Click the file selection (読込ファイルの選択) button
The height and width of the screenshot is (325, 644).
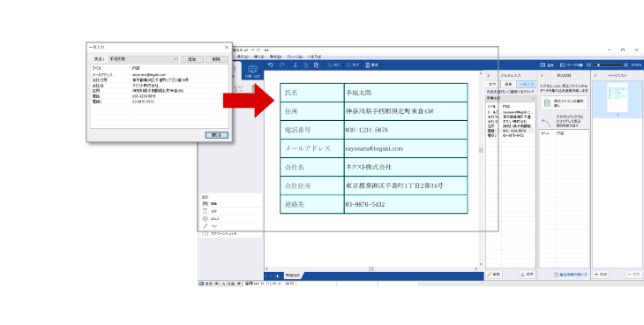click(564, 102)
